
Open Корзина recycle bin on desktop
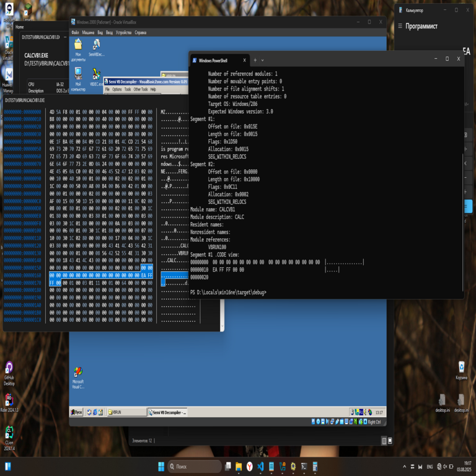pos(461,371)
